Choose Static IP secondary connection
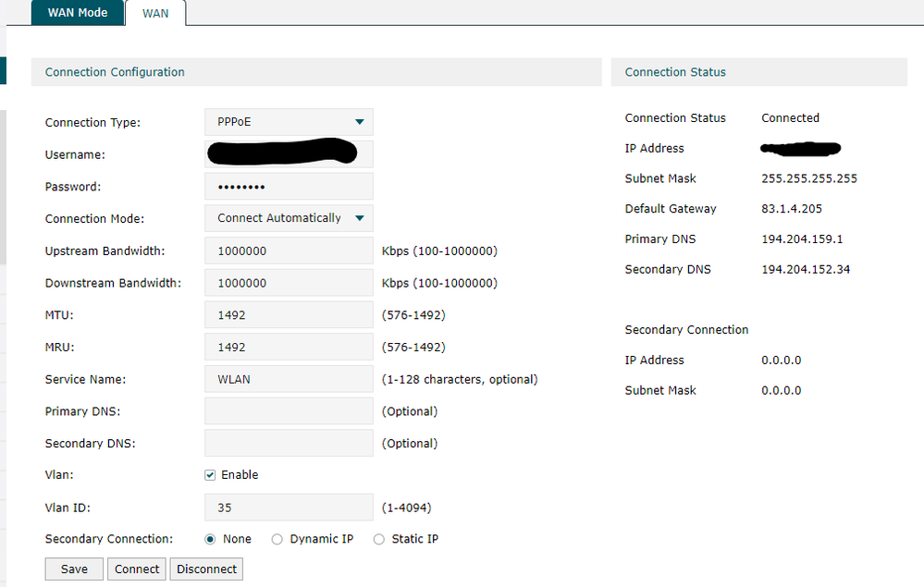Viewport: 924px width, 587px height. [x=378, y=539]
